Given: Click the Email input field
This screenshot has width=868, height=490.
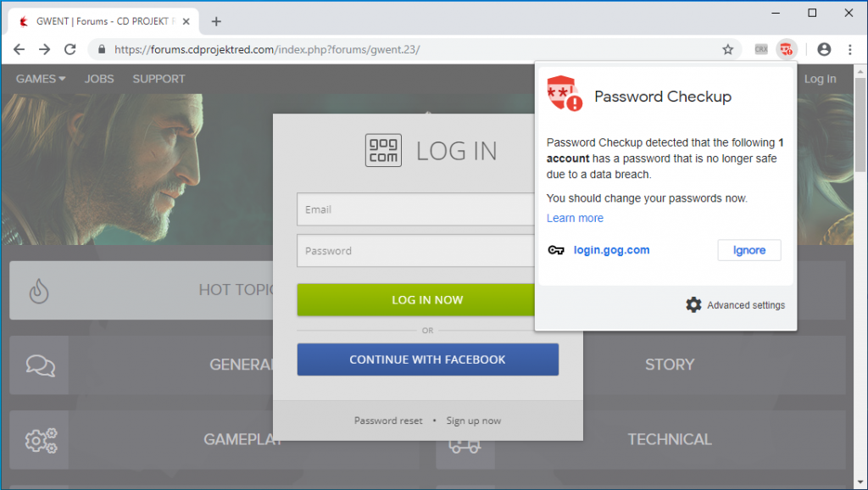Looking at the screenshot, I should pos(416,209).
